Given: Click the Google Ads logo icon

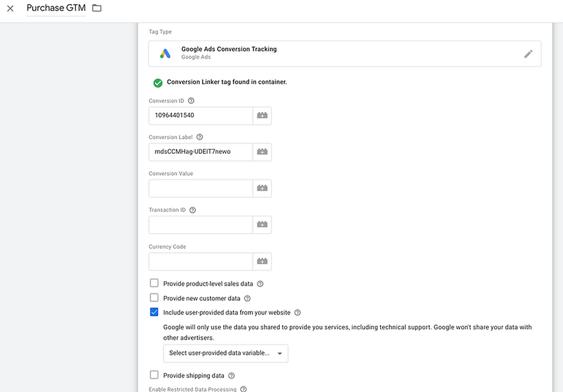Looking at the screenshot, I should (165, 53).
